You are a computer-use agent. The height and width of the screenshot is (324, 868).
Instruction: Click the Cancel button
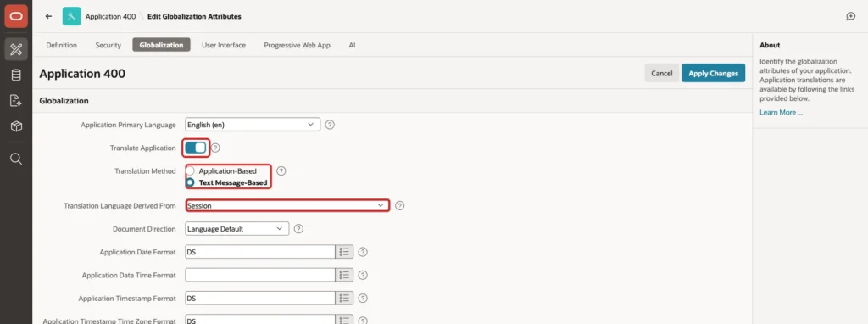click(x=661, y=73)
